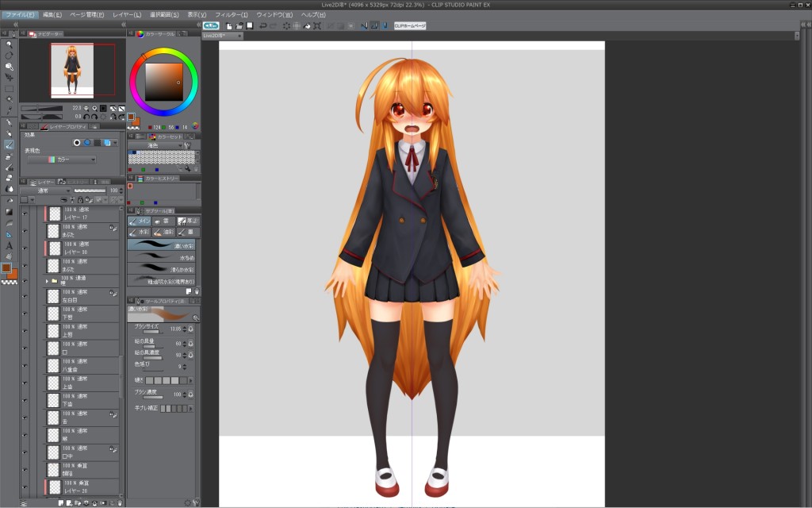The height and width of the screenshot is (508, 812).
Task: Toggle visibility of 左白目 layer
Action: click(x=25, y=296)
